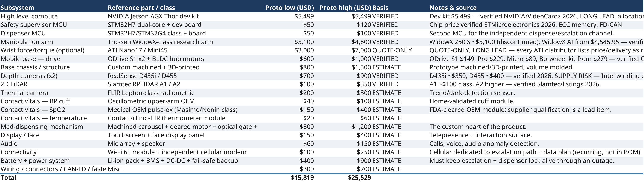Click ATI Nano17 / Mini45 cell
The image size is (644, 183).
138,50
